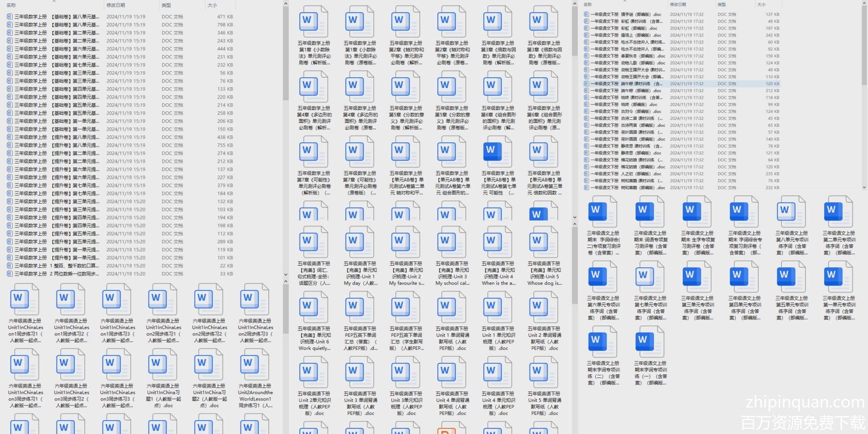Screen dimensions: 868x434
Task: Click the scrollbar thumb of 三年级数学 file list
Action: 285,52
